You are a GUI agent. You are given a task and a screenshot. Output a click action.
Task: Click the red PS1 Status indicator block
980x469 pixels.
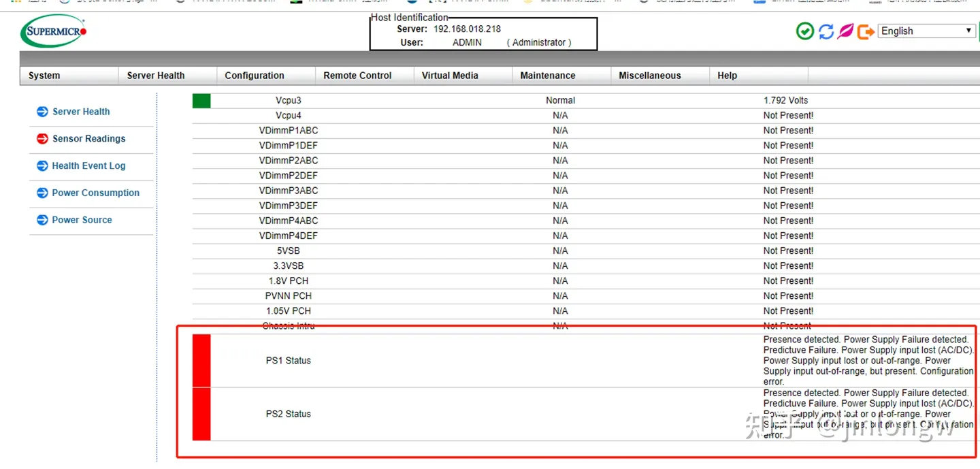[x=201, y=360]
